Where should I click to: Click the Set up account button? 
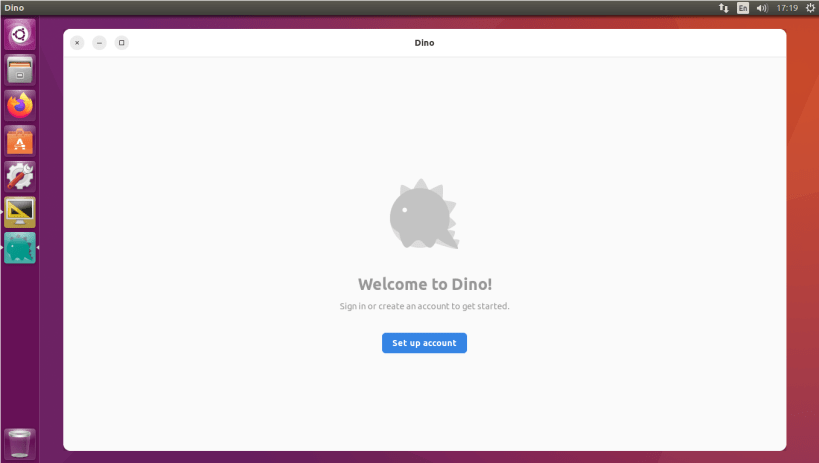click(x=424, y=343)
